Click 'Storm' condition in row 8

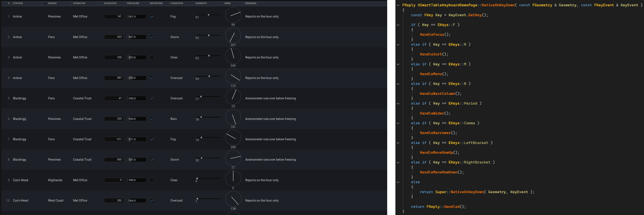pyautogui.click(x=175, y=160)
